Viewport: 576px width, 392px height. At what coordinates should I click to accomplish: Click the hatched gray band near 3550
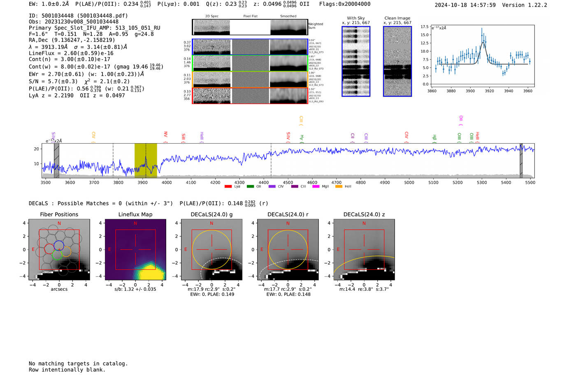pos(56,160)
